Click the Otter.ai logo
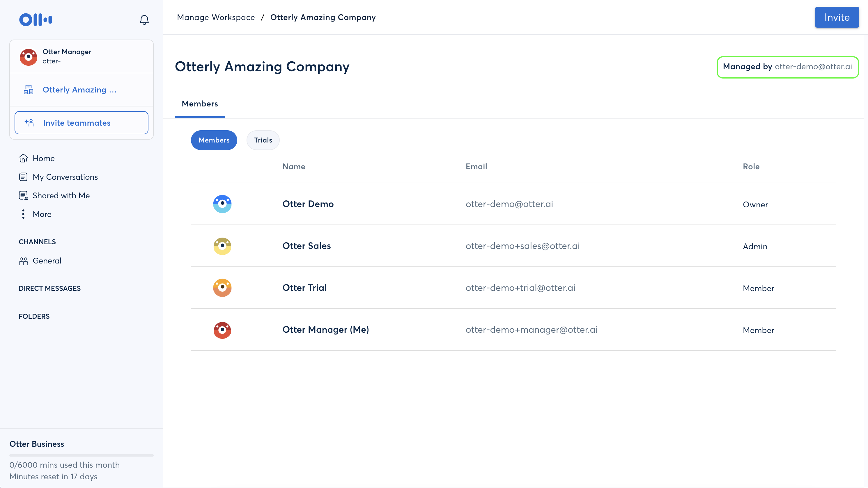 pyautogui.click(x=36, y=19)
